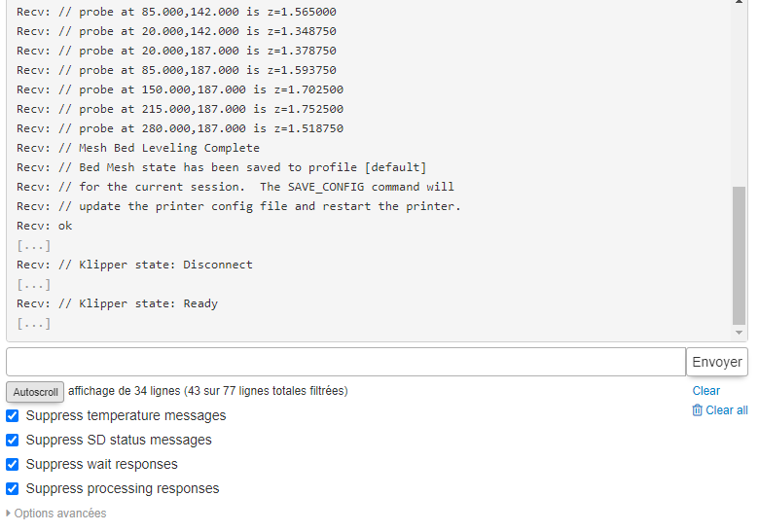Toggle Suppress wait responses checkbox
Screen dimensions: 759x532
(13, 464)
